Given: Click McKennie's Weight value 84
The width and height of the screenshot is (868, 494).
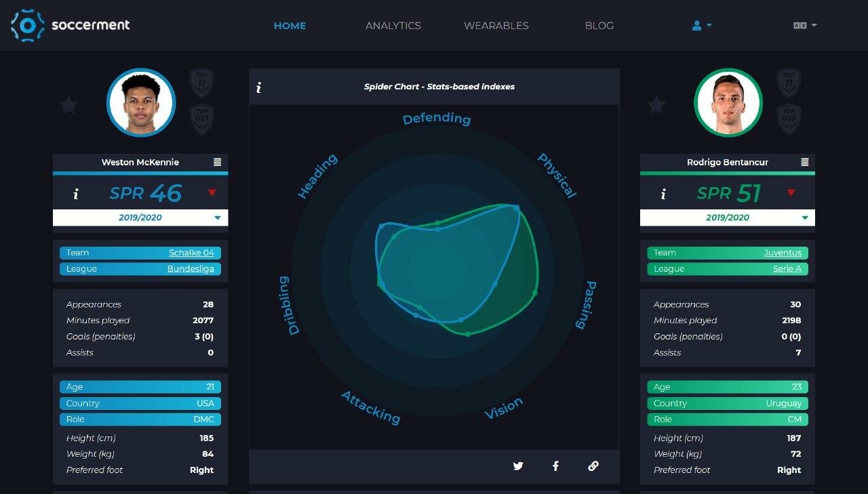Looking at the screenshot, I should [208, 454].
